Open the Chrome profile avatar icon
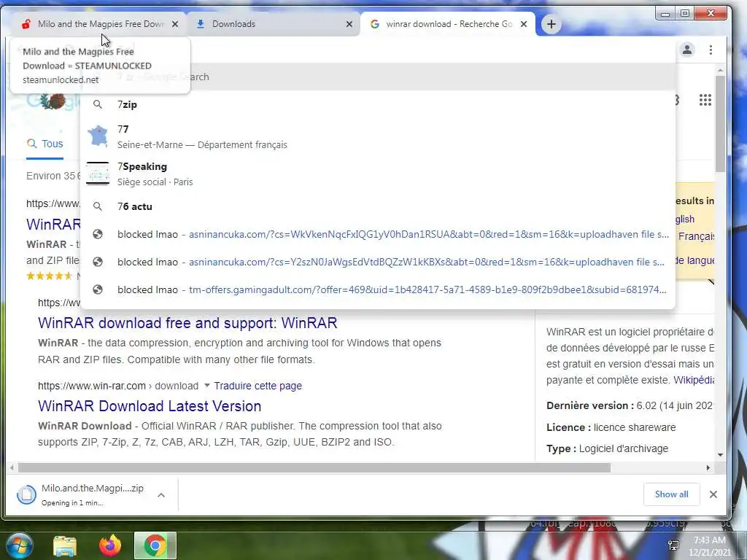 tap(687, 50)
